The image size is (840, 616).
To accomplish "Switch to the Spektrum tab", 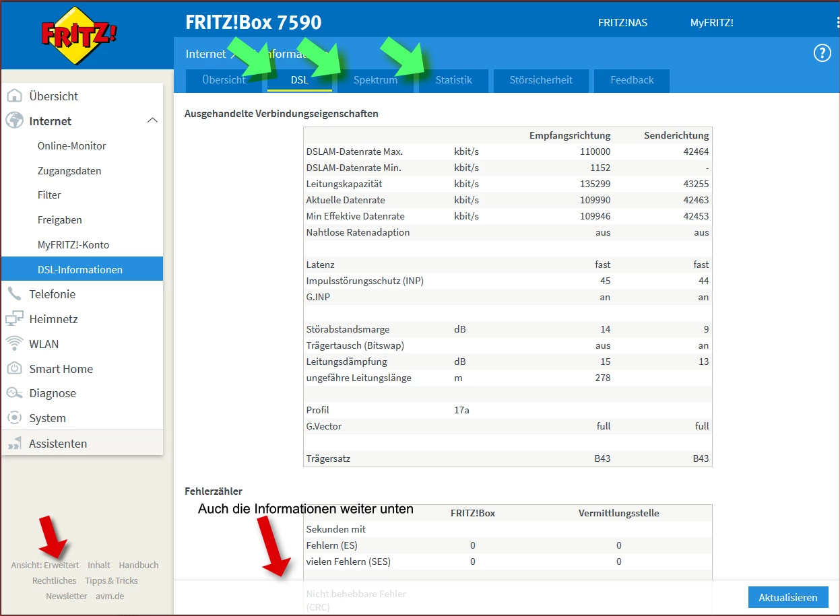I will pos(375,80).
